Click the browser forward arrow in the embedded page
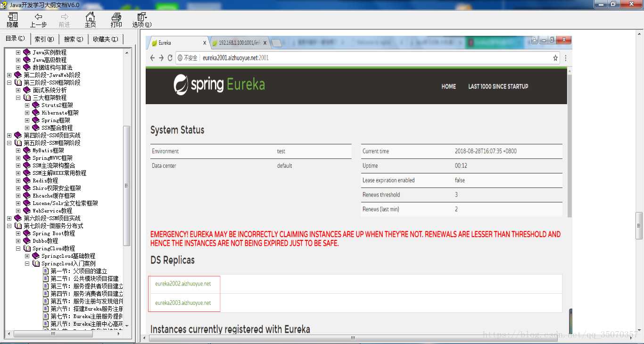 pos(161,58)
